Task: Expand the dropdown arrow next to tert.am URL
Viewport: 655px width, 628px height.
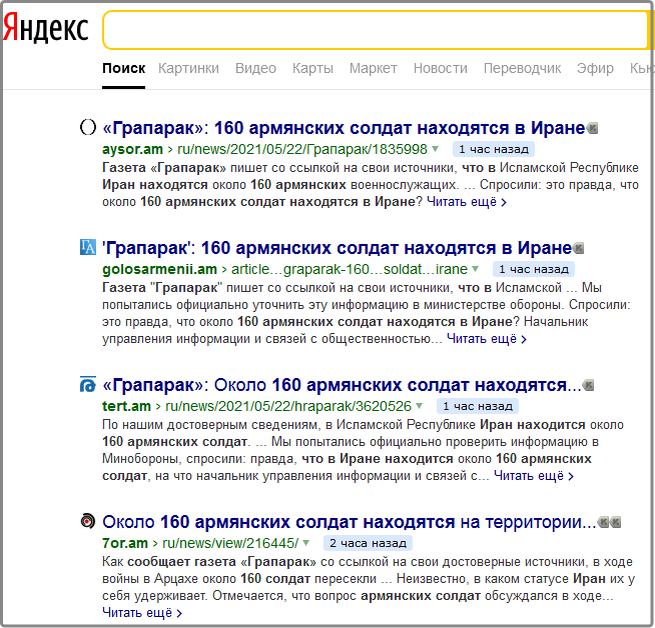Action: pyautogui.click(x=419, y=405)
